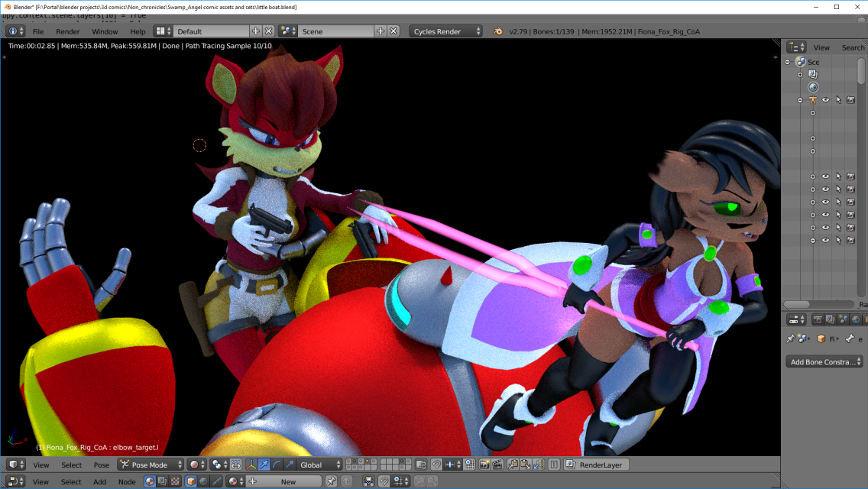This screenshot has width=868, height=489.
Task: Render OpenGL image with camera icon
Action: (484, 465)
